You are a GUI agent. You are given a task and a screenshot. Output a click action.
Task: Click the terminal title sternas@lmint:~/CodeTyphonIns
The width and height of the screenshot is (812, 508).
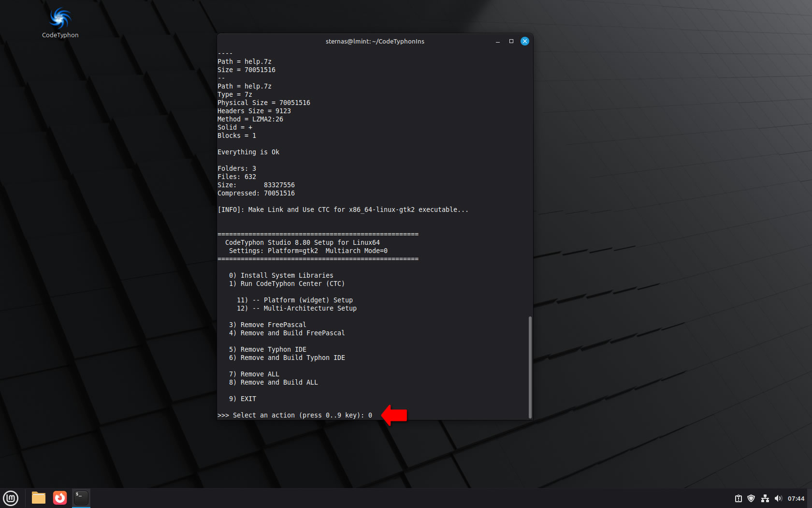click(x=375, y=42)
